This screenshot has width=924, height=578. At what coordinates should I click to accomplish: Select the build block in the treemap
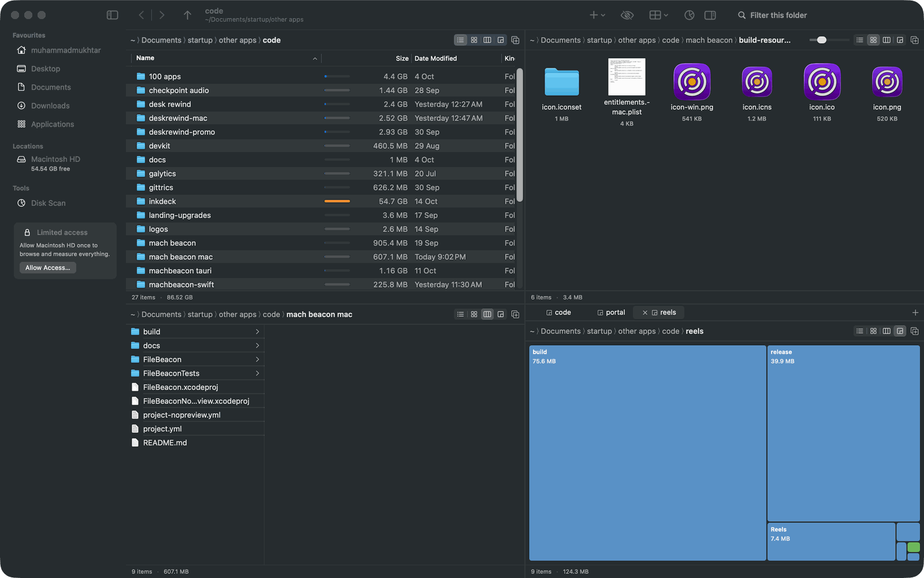[x=647, y=453]
